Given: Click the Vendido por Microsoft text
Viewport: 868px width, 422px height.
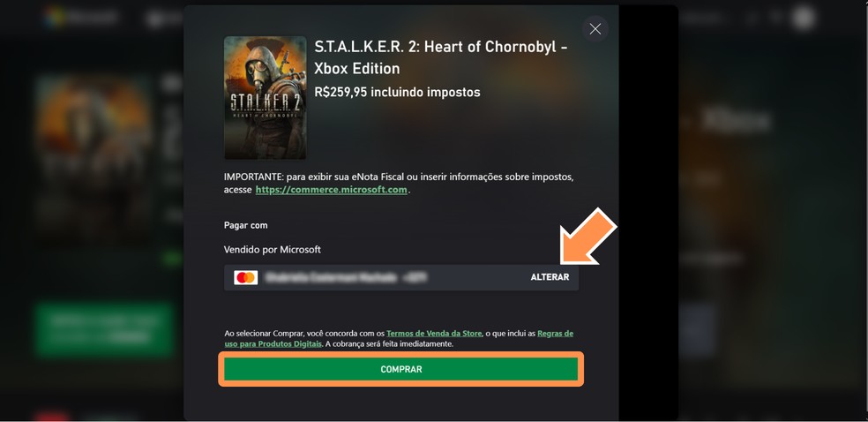Looking at the screenshot, I should pos(273,250).
